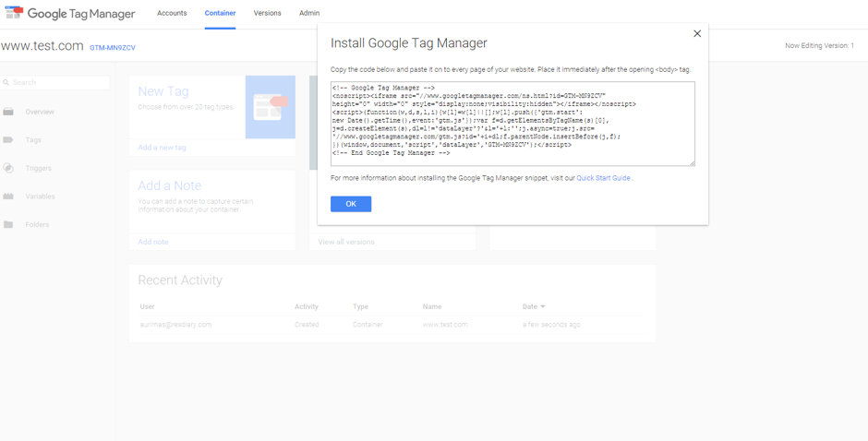Click the GTM-MN9ZCV container ID link

click(113, 48)
